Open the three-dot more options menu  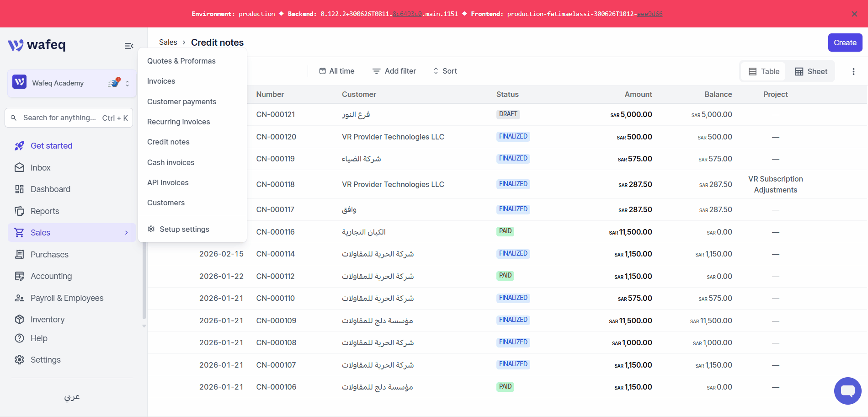[x=853, y=71]
